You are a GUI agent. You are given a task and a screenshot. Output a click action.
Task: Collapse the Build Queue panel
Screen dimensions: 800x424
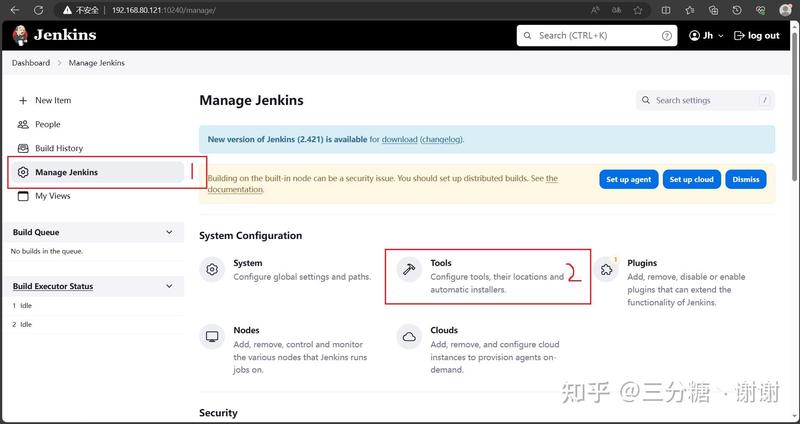[169, 232]
